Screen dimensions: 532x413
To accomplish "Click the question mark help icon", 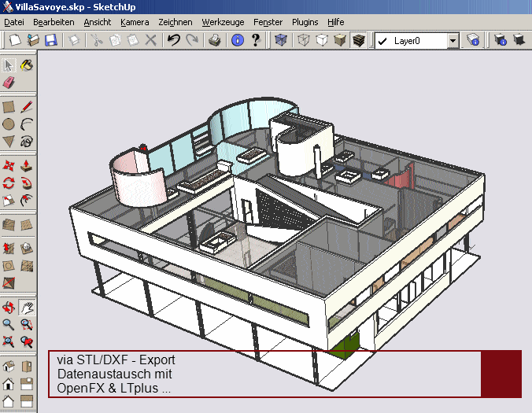I will coord(256,40).
